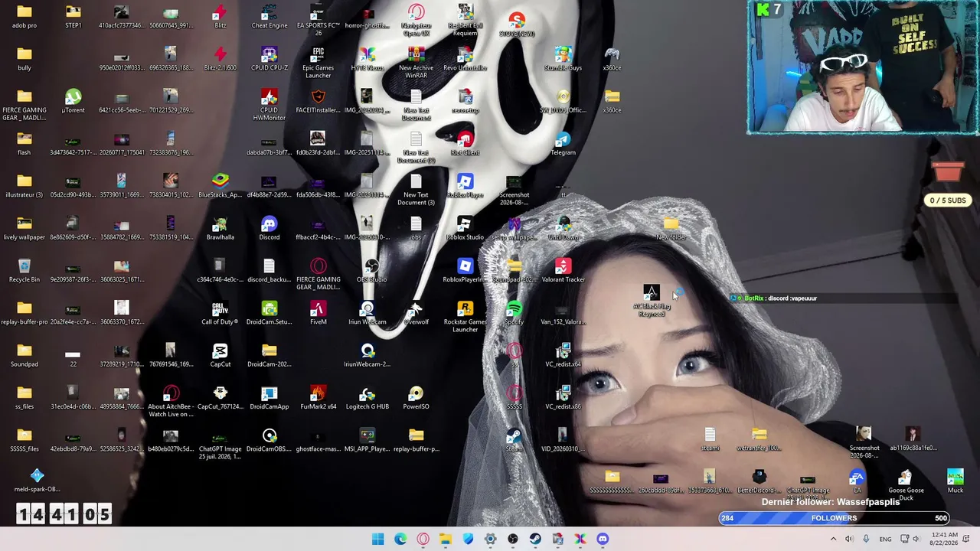Select the Brawlhalla game shortcut
This screenshot has height=551, width=980.
220,228
